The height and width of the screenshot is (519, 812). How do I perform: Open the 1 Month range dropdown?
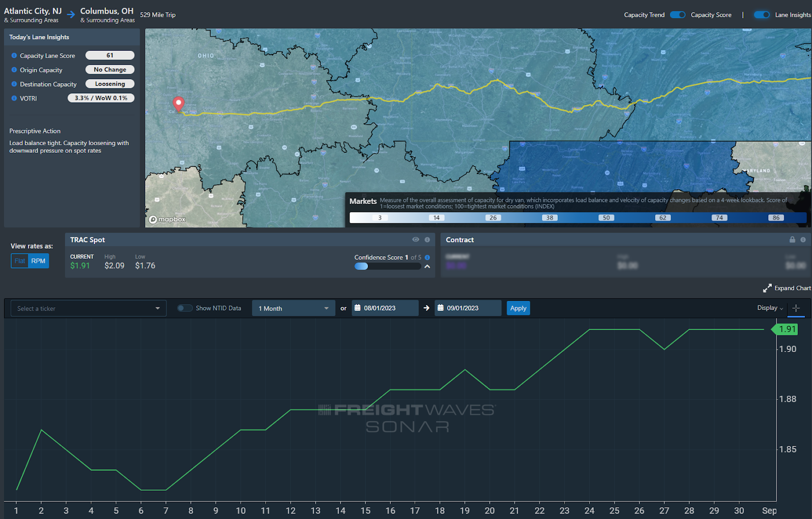293,308
